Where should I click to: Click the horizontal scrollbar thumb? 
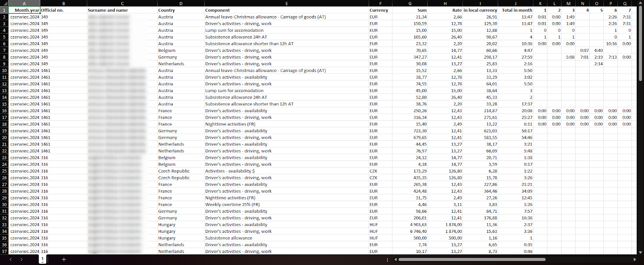[472, 259]
